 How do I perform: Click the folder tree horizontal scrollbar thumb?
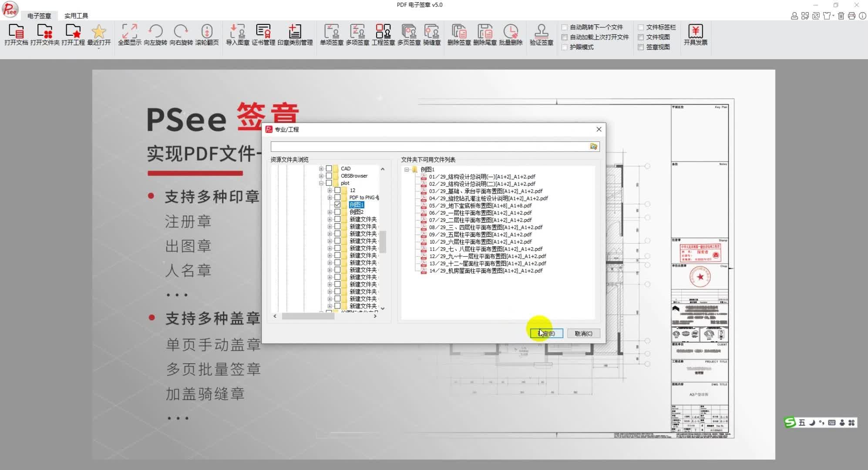(308, 316)
